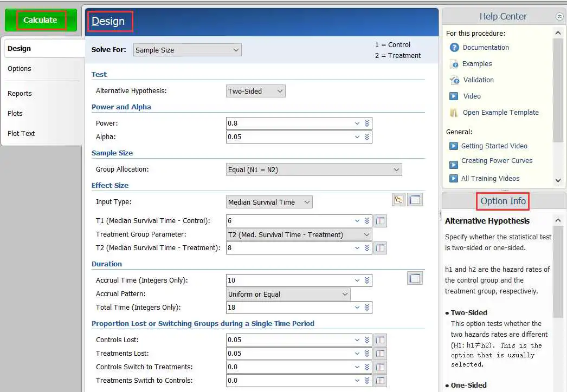The width and height of the screenshot is (567, 392).
Task: Click Treatments Switch to Controls double-chevron icon
Action: pyautogui.click(x=367, y=381)
